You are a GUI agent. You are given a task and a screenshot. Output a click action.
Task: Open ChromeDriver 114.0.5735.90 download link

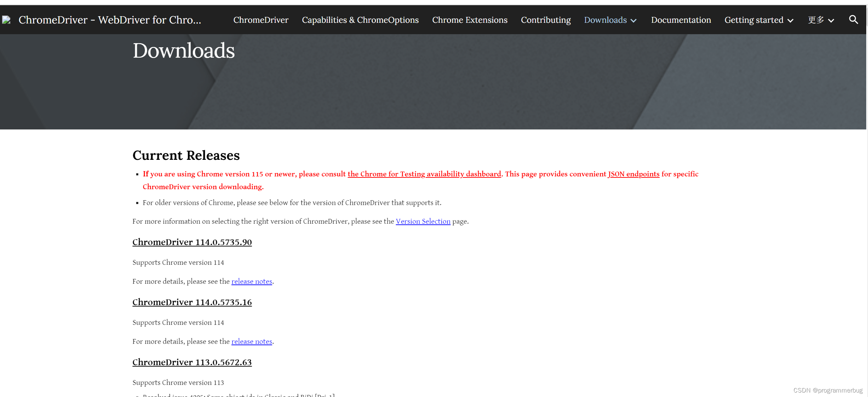(x=192, y=242)
